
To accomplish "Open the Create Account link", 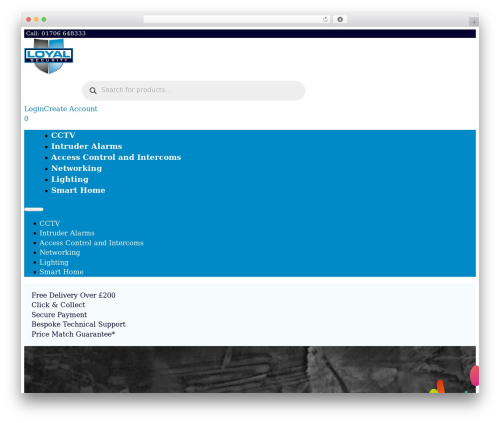I will (71, 109).
